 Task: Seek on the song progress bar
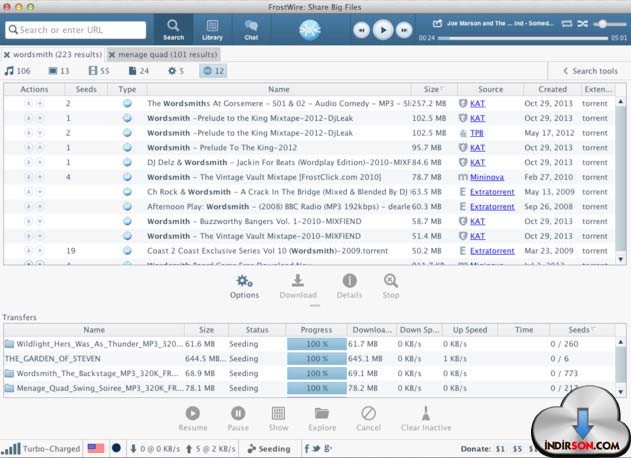(523, 38)
